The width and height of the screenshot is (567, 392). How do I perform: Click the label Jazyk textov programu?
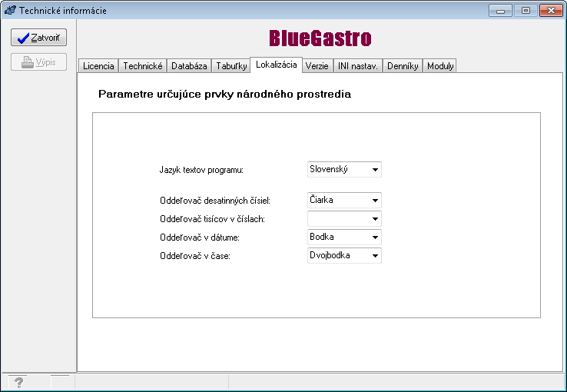click(201, 170)
